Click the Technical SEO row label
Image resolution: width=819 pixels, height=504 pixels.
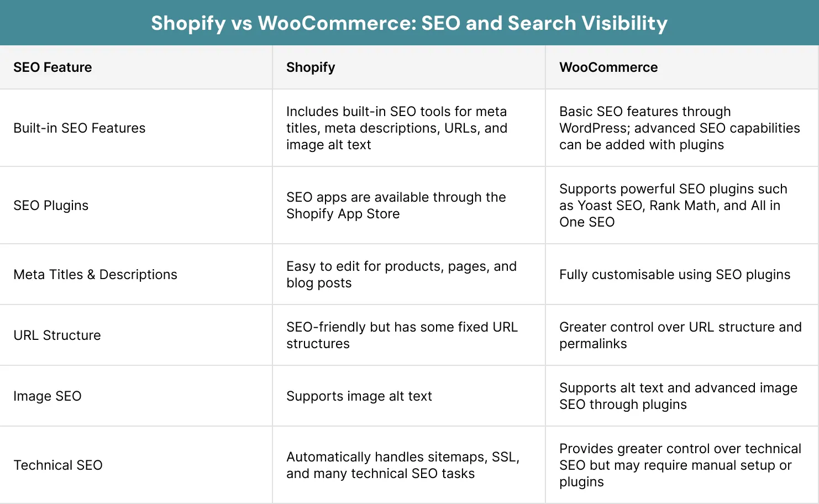(x=58, y=465)
